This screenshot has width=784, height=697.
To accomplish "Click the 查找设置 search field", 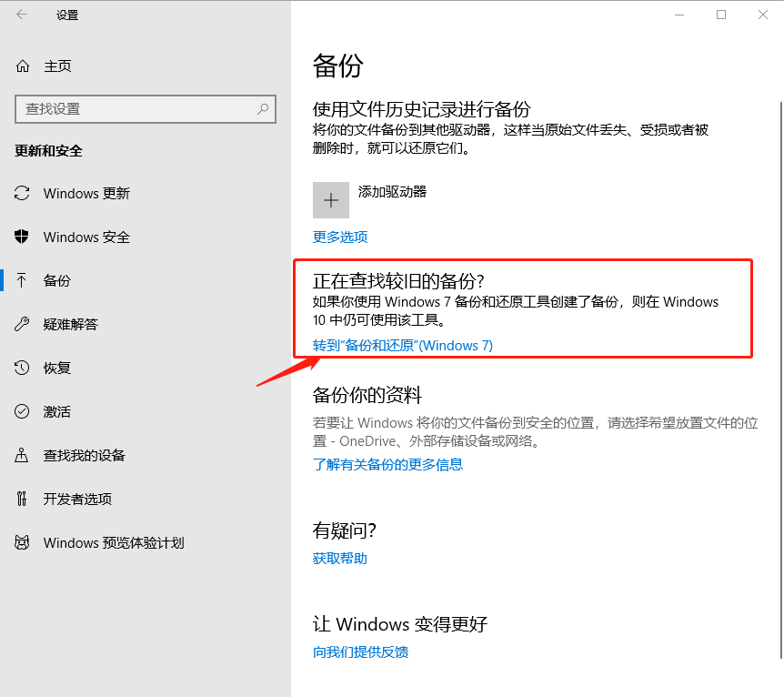I will pyautogui.click(x=146, y=109).
